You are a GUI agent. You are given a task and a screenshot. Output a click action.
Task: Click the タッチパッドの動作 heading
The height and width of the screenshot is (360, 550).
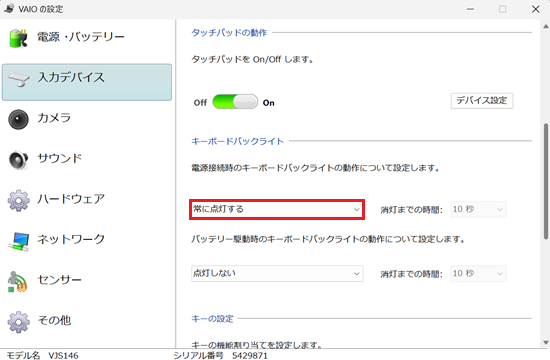(x=229, y=33)
